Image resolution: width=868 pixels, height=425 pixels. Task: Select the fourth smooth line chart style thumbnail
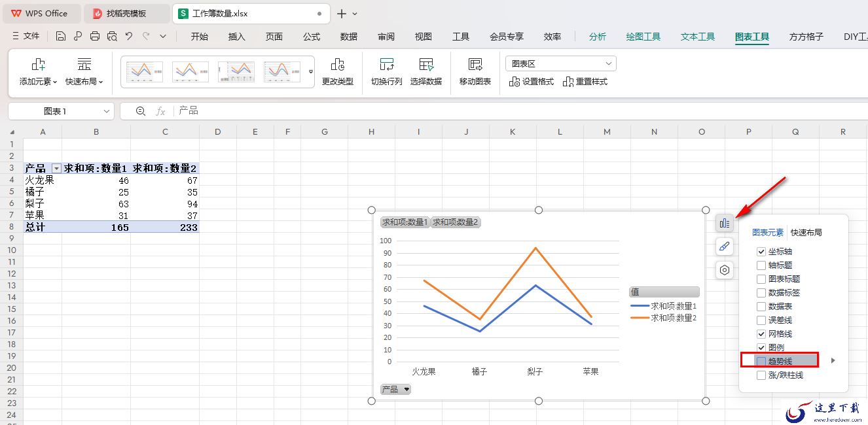click(282, 72)
